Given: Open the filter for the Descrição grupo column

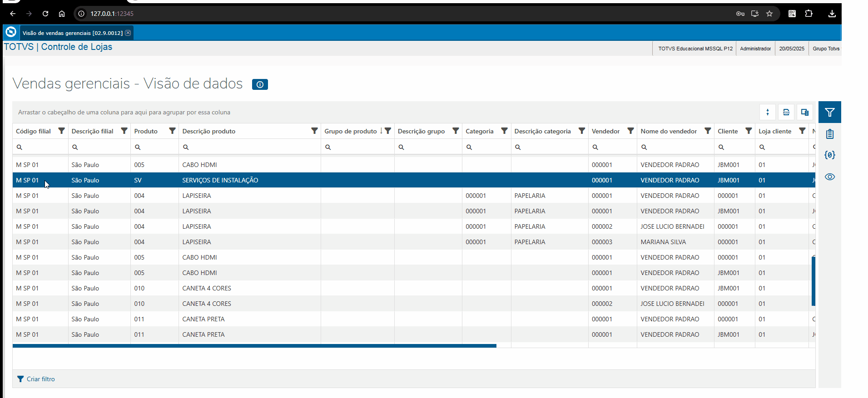Looking at the screenshot, I should [x=456, y=131].
